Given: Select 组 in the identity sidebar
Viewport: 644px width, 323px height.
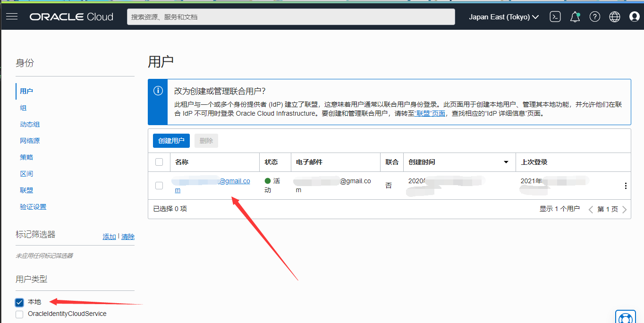Looking at the screenshot, I should coord(24,108).
